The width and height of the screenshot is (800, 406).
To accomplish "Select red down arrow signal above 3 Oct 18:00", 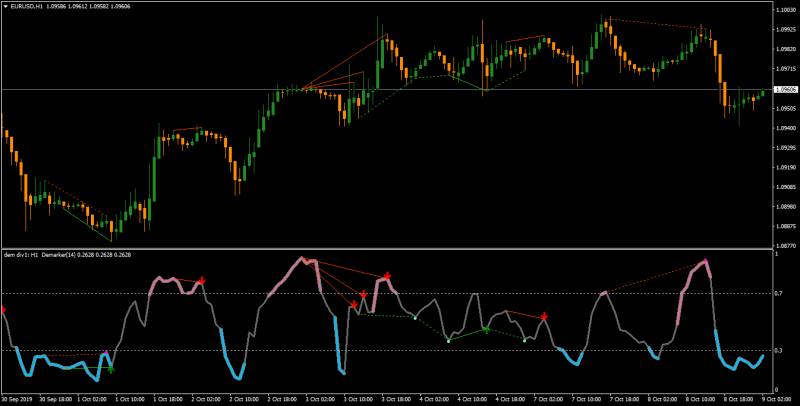I will point(387,276).
